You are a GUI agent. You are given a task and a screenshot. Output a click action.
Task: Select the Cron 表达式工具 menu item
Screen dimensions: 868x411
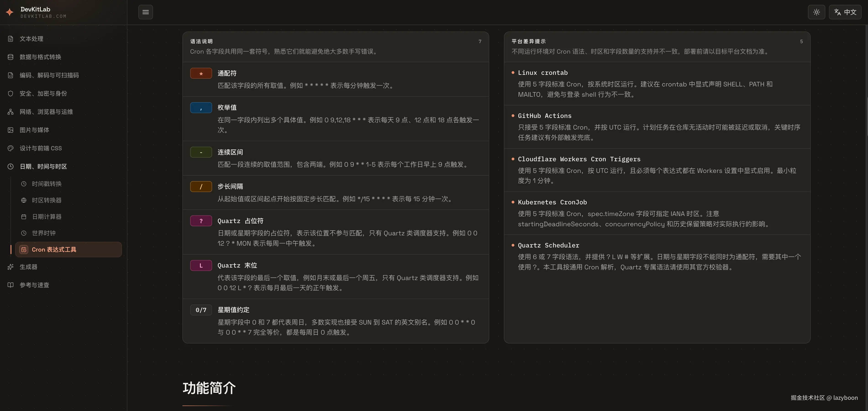tap(68, 250)
